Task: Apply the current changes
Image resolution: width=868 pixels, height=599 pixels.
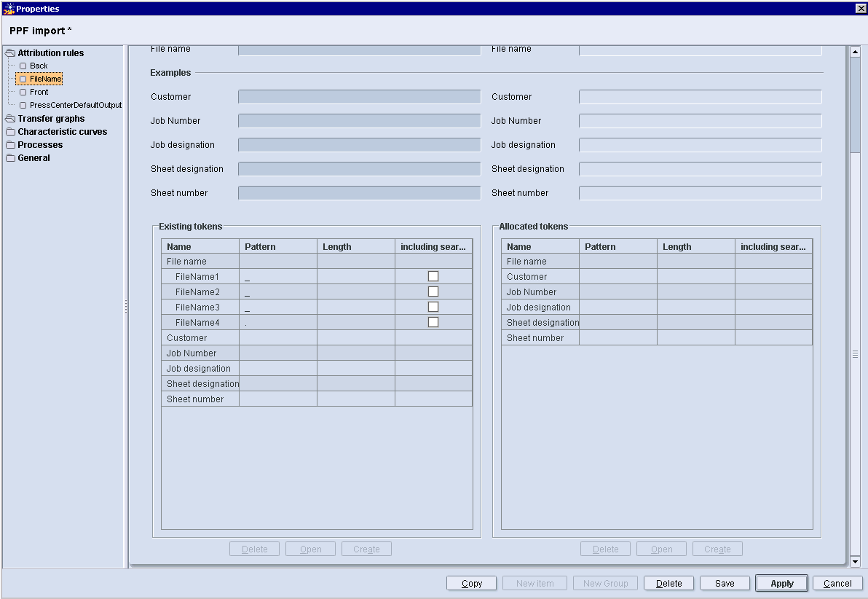Action: [x=781, y=583]
